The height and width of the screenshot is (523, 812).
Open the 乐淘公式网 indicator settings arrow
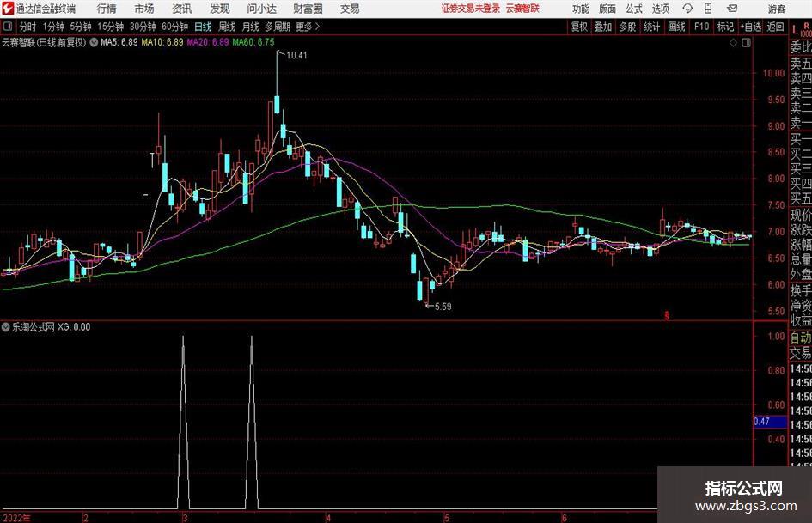pos(6,327)
